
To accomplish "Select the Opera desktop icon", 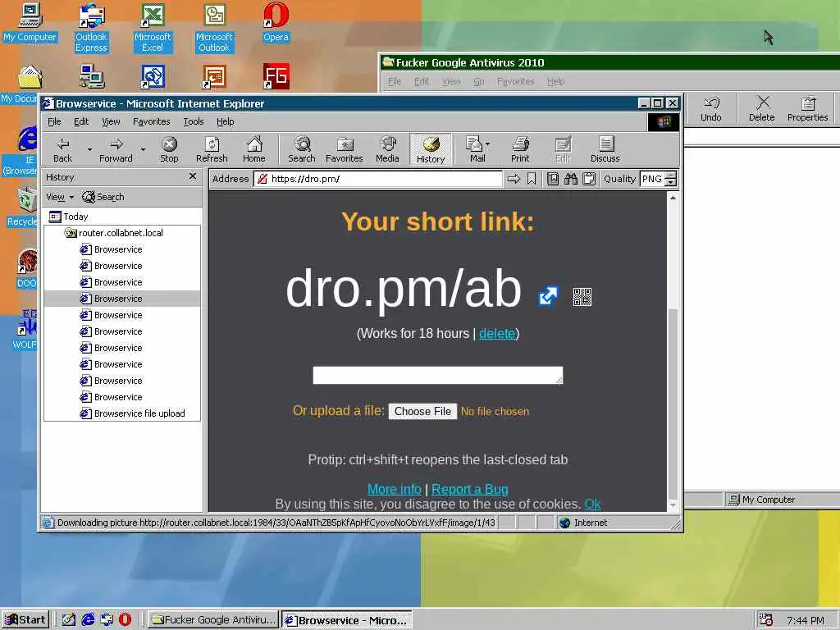I will pos(276,22).
